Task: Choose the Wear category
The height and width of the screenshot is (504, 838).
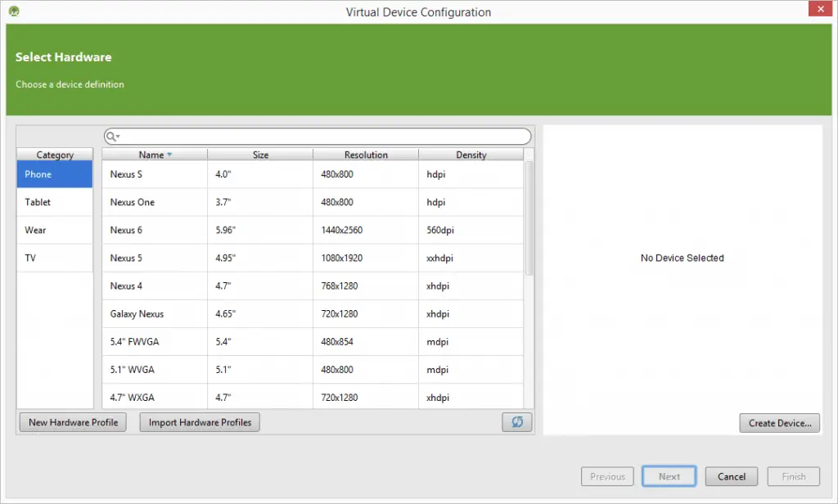Action: (55, 230)
